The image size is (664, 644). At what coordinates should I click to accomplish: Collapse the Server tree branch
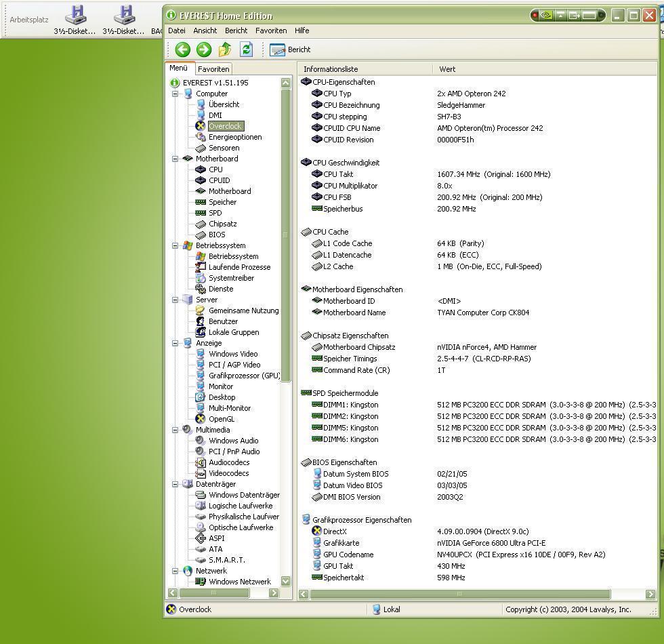click(x=175, y=300)
